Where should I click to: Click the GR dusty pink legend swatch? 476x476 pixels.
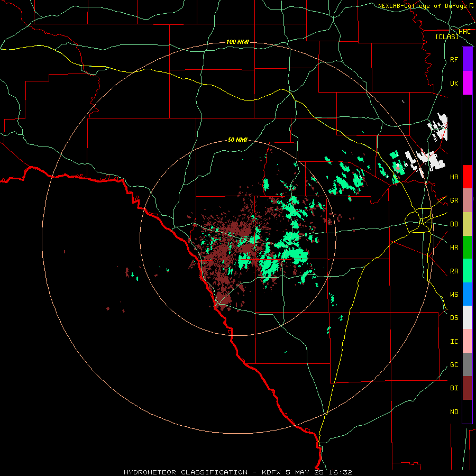467,200
